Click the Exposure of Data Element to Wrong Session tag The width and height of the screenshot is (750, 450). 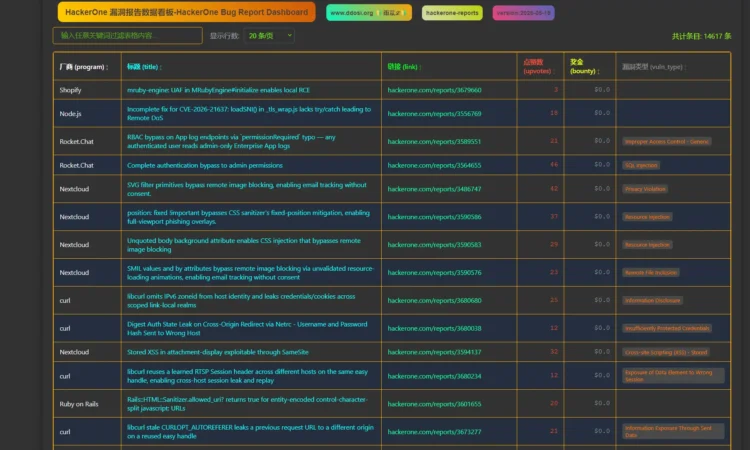(673, 376)
